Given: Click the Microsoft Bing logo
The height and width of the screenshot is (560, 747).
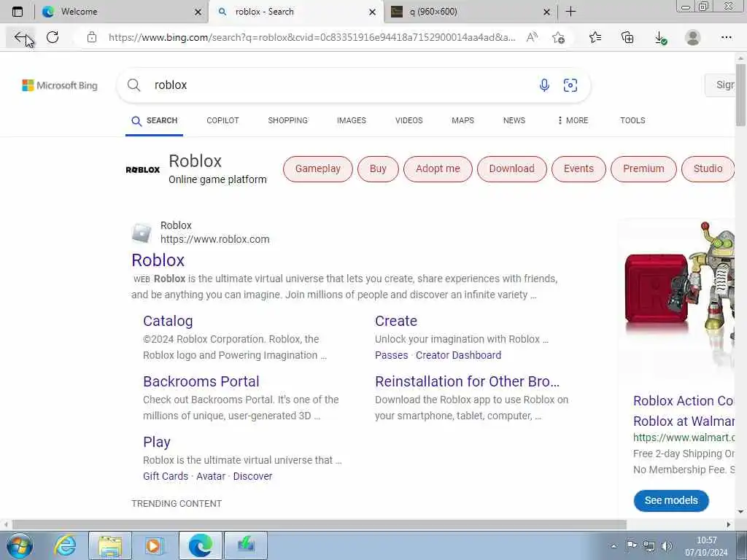Looking at the screenshot, I should pyautogui.click(x=60, y=85).
